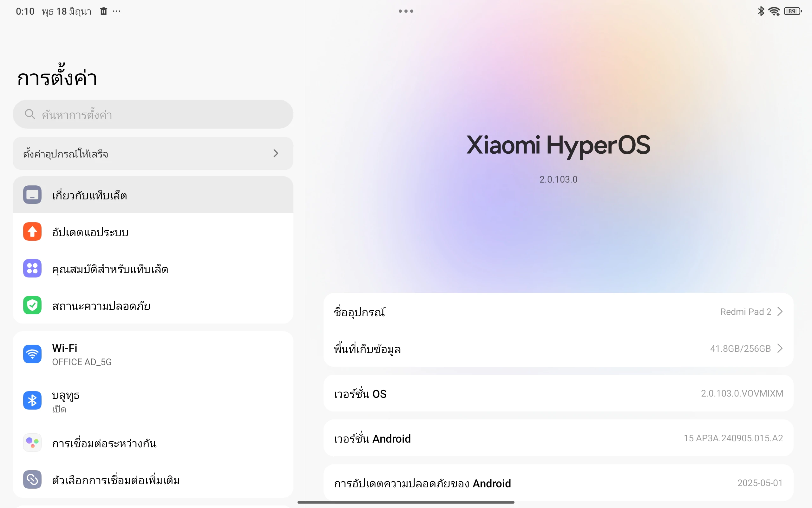This screenshot has width=812, height=508.
Task: Open การเชื่อมต่อระหว่างกัน entry
Action: point(153,443)
